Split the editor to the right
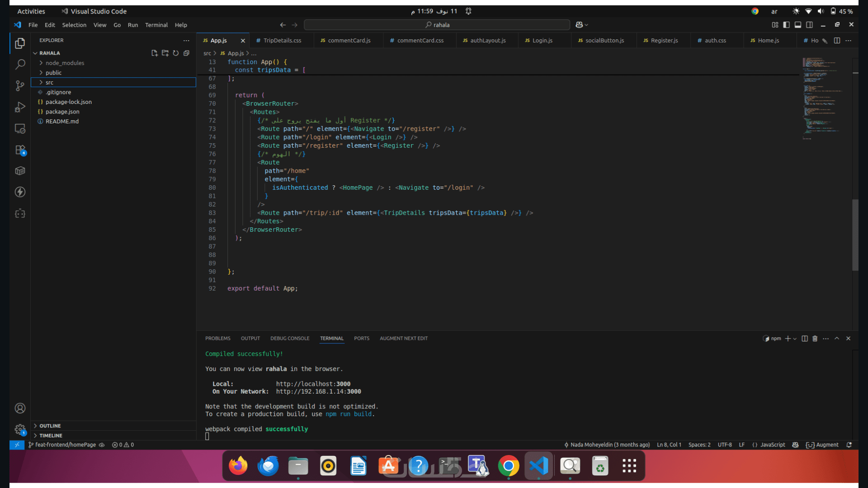 (x=837, y=41)
